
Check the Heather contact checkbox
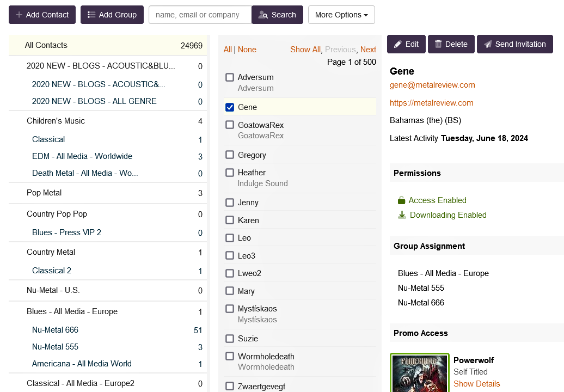click(230, 173)
